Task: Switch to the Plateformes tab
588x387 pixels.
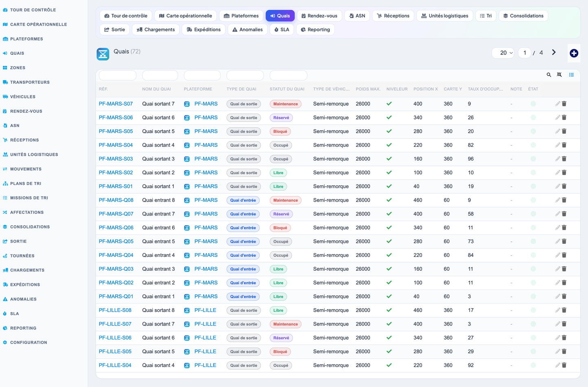Action: coord(241,16)
